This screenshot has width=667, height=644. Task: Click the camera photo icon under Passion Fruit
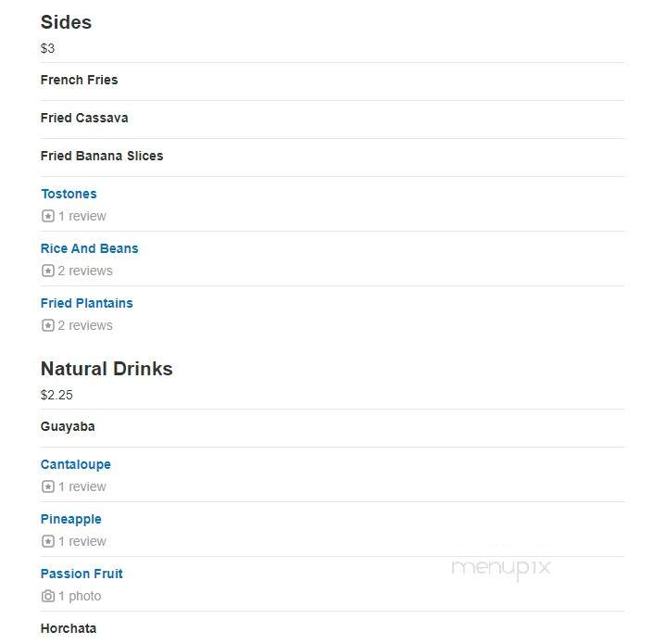point(47,596)
